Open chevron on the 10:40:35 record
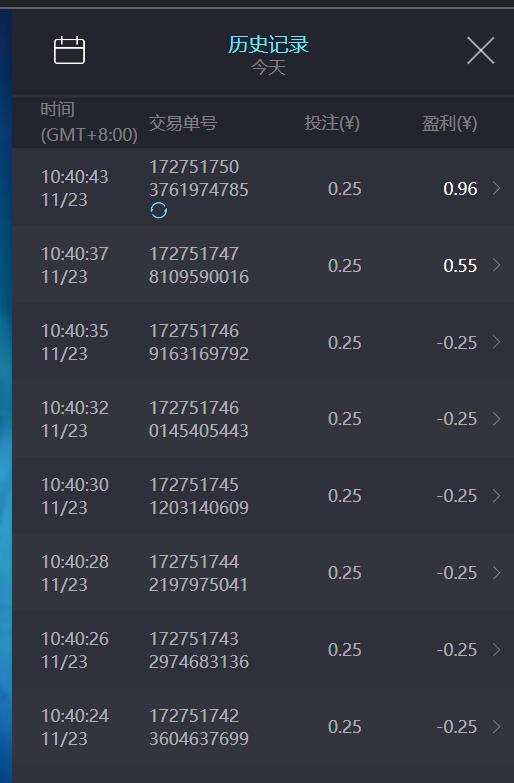The image size is (514, 783). 497,342
